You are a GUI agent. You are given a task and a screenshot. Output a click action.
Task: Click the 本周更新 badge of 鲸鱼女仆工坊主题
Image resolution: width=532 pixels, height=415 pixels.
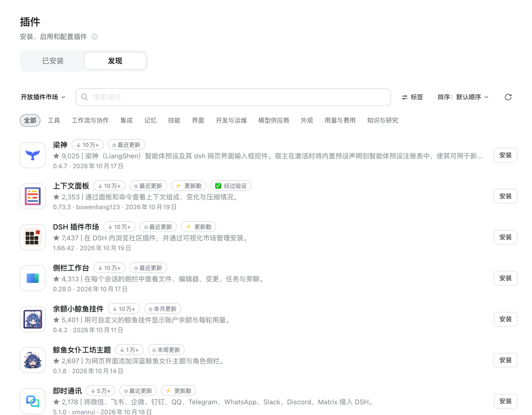click(166, 350)
